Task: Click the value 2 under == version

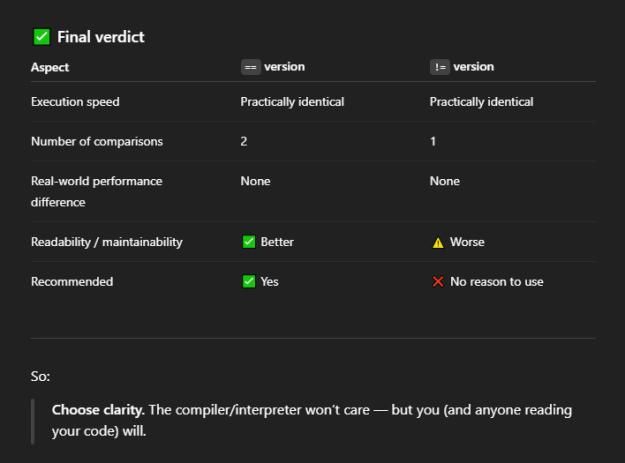Action: (x=244, y=141)
